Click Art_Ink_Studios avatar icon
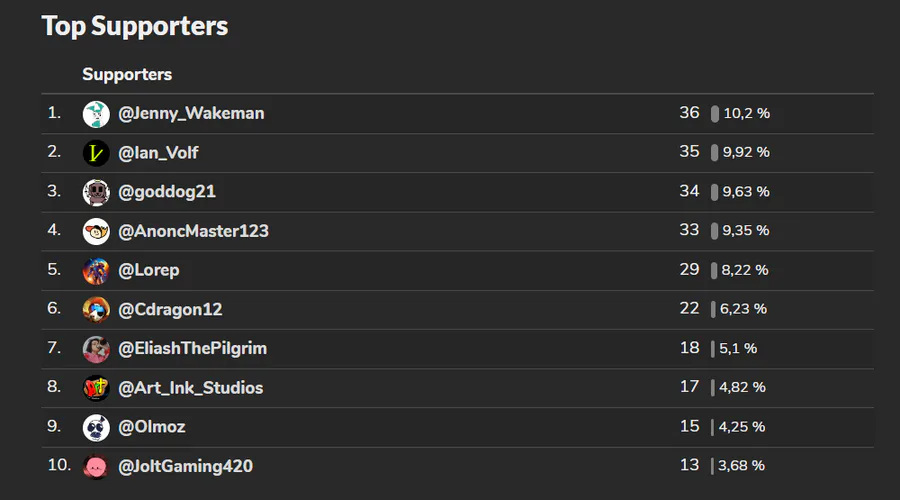 [96, 388]
